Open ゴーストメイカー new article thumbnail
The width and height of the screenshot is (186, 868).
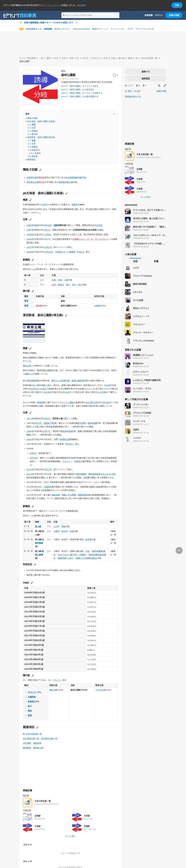128,406
